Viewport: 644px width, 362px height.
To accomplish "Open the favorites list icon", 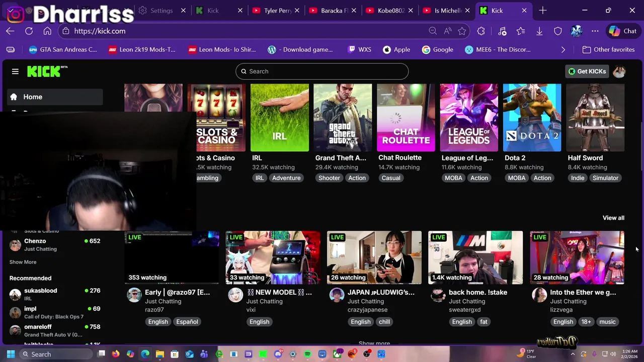I will (x=521, y=31).
